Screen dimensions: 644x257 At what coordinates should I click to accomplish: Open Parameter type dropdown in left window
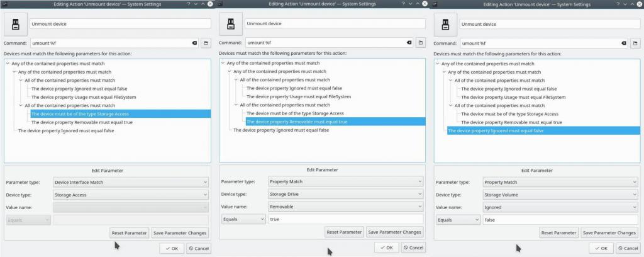tap(131, 182)
